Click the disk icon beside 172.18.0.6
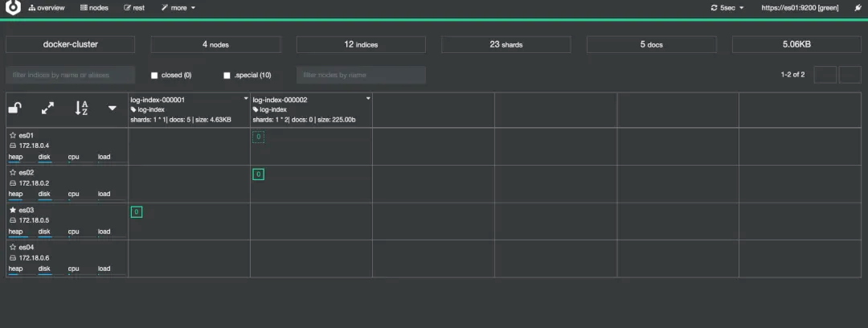The image size is (868, 328). tap(14, 257)
